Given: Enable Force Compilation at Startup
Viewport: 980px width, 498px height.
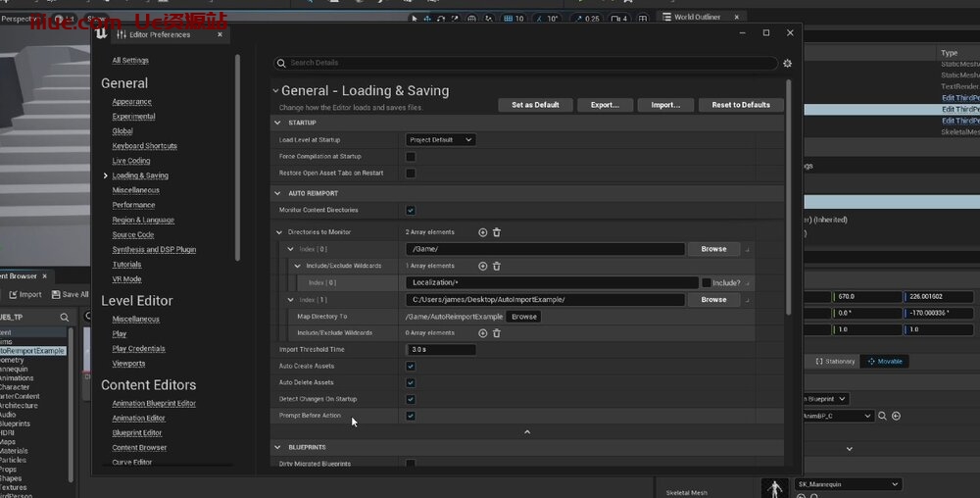Looking at the screenshot, I should coord(411,157).
